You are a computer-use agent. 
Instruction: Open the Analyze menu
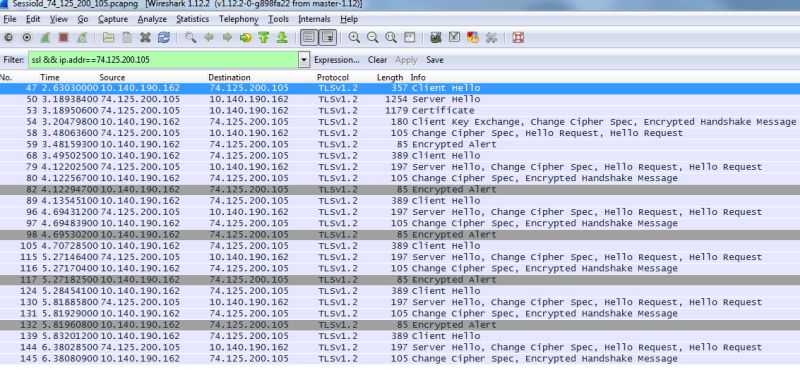click(152, 19)
